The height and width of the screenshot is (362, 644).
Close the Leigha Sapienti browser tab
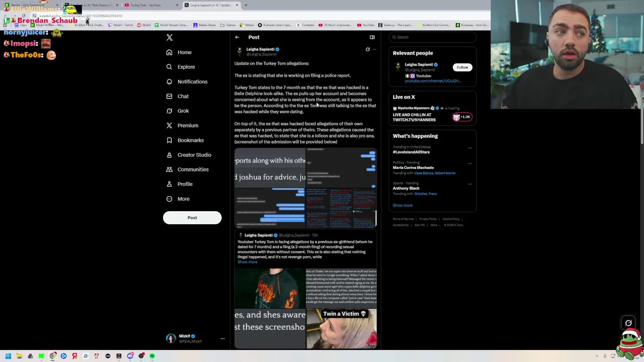click(237, 5)
